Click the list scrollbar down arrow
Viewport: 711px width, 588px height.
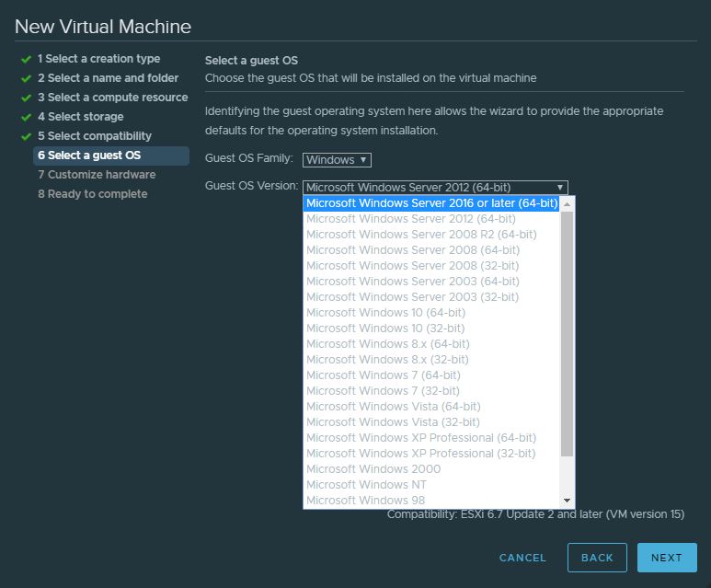(x=567, y=501)
